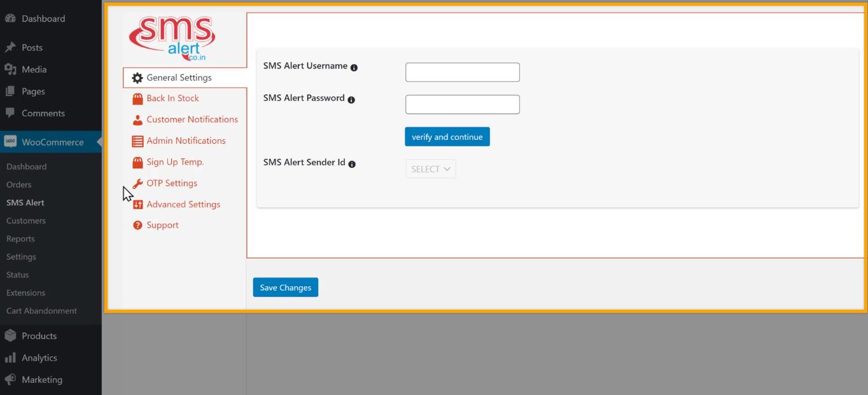The image size is (868, 395).
Task: Click the Customer Notifications person icon
Action: pyautogui.click(x=137, y=119)
